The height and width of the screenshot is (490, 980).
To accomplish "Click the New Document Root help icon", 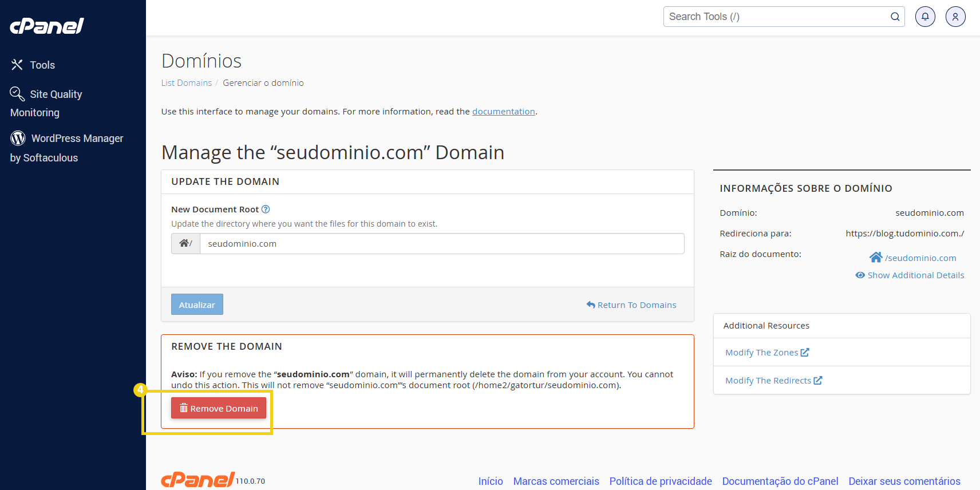I will (266, 210).
